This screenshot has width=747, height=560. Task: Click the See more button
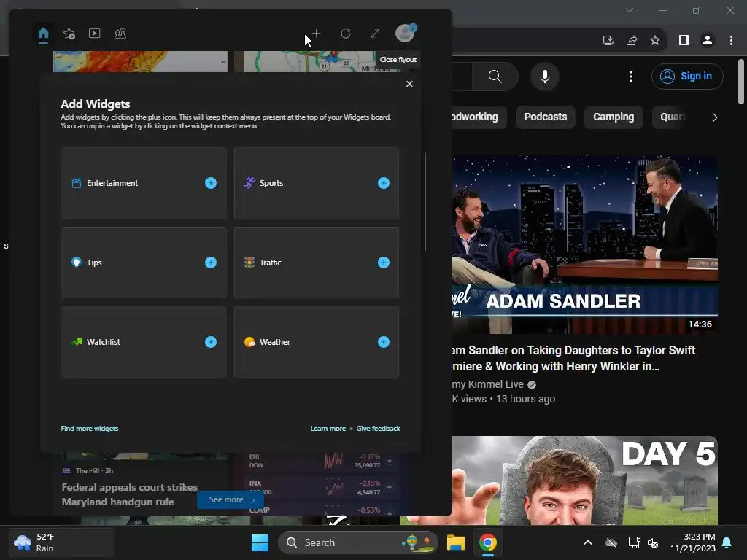[x=230, y=499]
